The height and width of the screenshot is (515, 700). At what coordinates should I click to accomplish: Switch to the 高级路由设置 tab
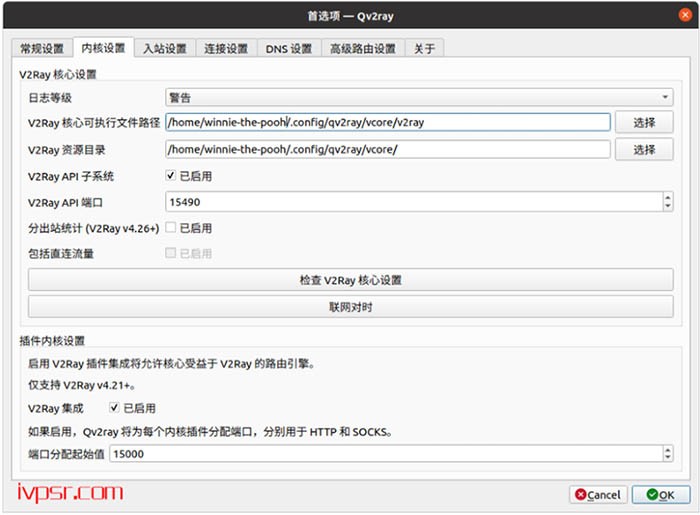[363, 48]
